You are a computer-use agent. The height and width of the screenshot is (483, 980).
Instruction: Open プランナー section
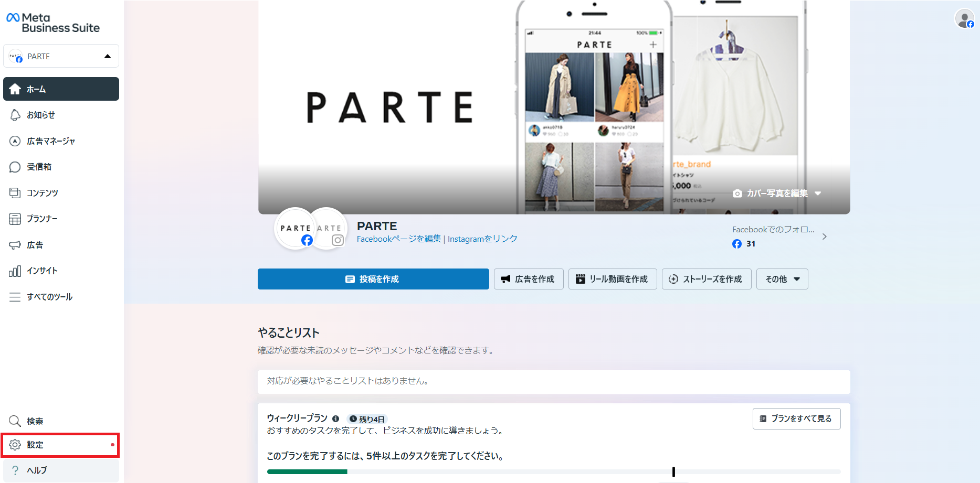coord(61,219)
